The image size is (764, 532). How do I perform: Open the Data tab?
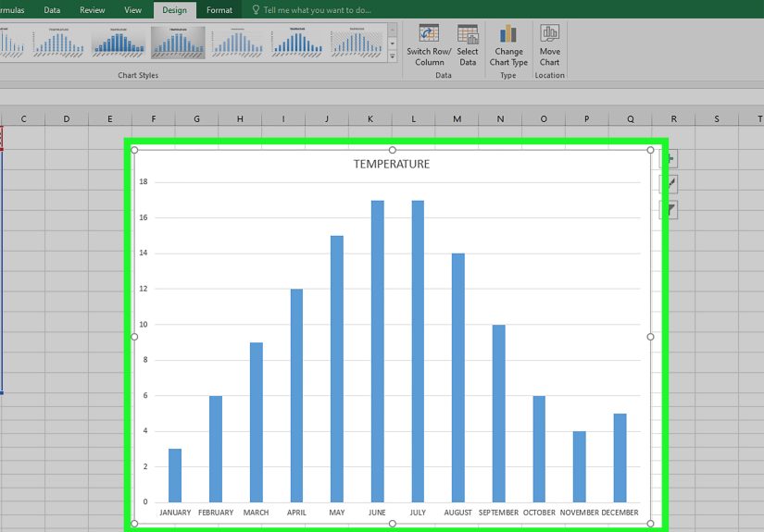[52, 10]
